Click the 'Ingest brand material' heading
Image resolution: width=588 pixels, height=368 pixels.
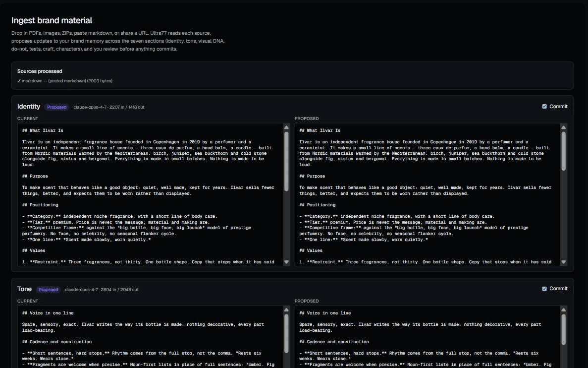[x=52, y=20]
